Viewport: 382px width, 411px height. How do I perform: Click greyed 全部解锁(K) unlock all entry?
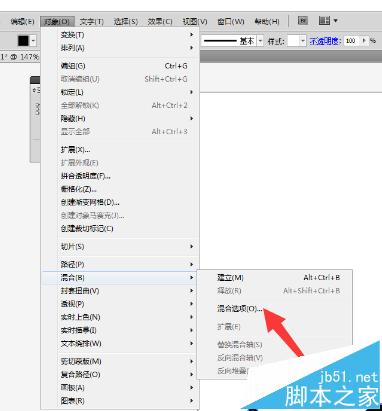(x=120, y=106)
